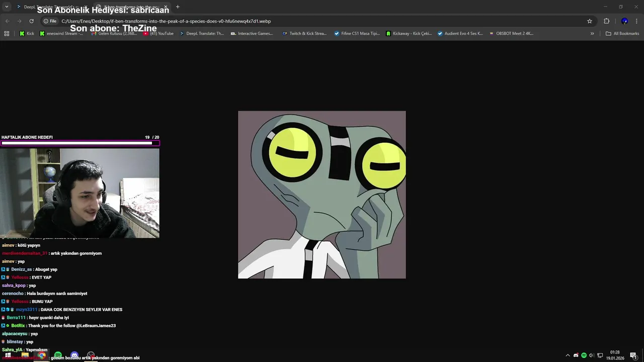Click 'kötü yapıyın' chat message
The height and width of the screenshot is (362, 644).
(29, 245)
